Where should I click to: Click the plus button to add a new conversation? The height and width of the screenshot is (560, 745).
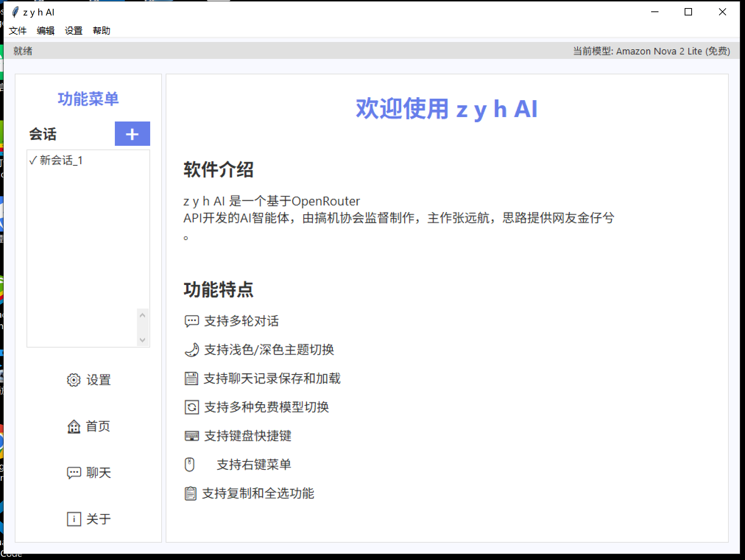pyautogui.click(x=132, y=134)
